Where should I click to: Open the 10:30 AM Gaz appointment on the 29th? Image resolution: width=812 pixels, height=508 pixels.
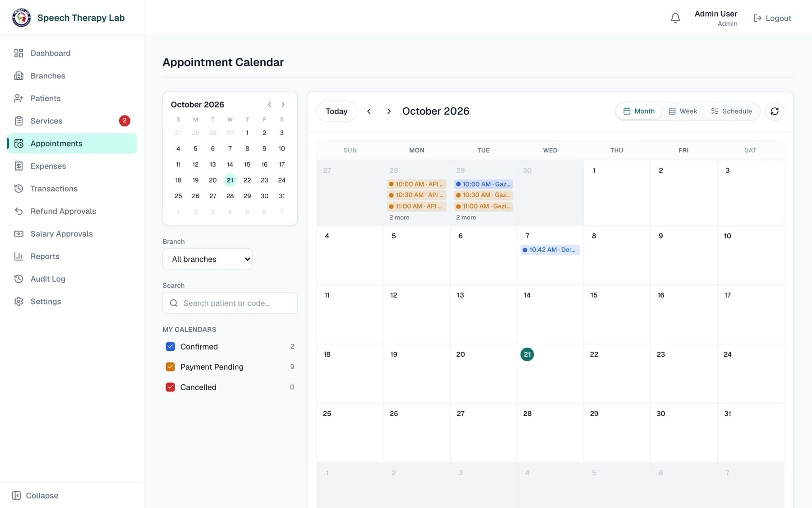click(x=483, y=195)
